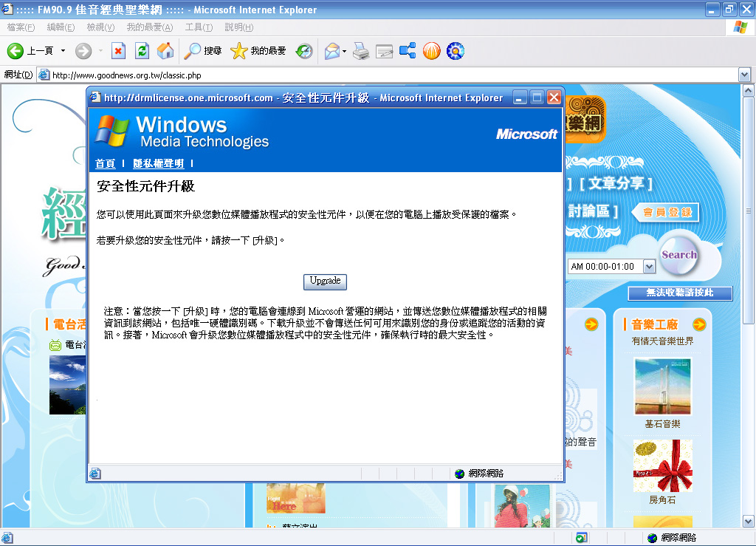This screenshot has height=546, width=756.
Task: Click the 基石音樂 caption text
Action: click(662, 424)
